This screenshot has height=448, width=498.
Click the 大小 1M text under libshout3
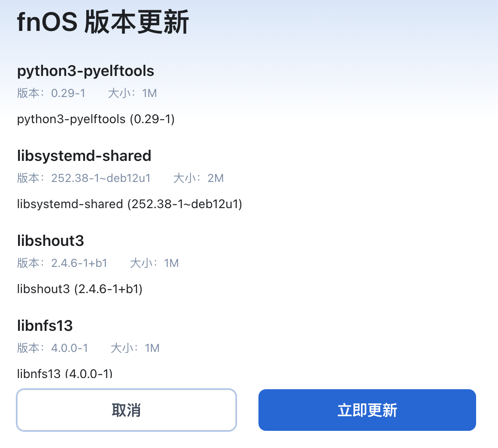154,263
